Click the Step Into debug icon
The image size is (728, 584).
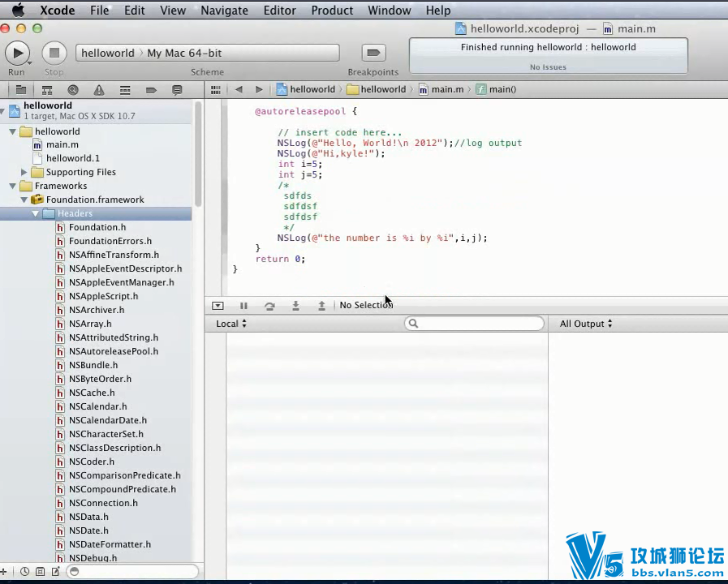[x=295, y=306]
